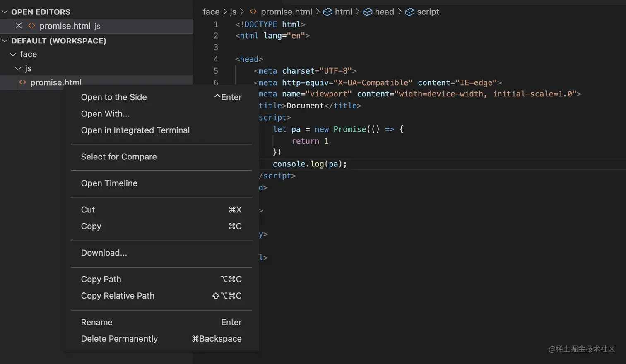
Task: Collapse the face folder chevron
Action: tap(13, 54)
